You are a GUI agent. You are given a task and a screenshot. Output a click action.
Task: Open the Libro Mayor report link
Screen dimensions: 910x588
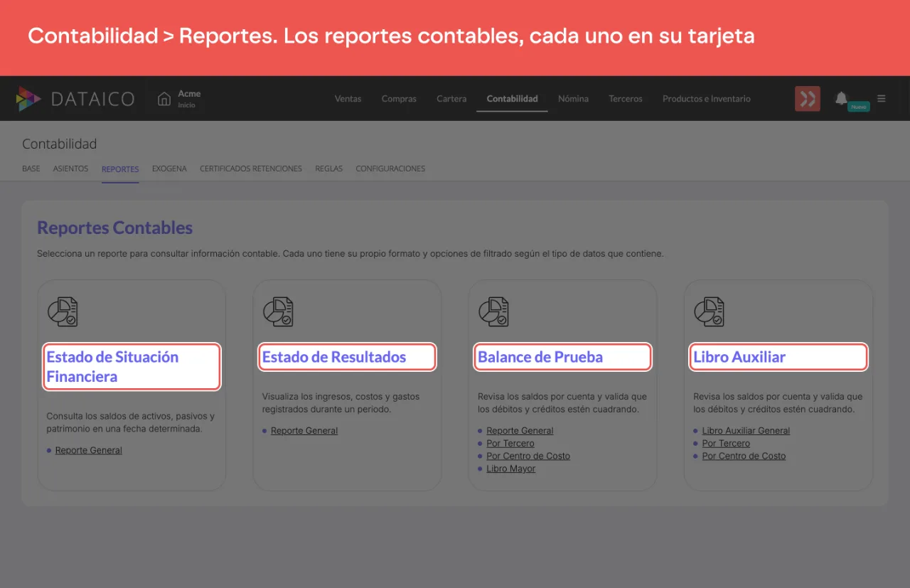coord(511,469)
